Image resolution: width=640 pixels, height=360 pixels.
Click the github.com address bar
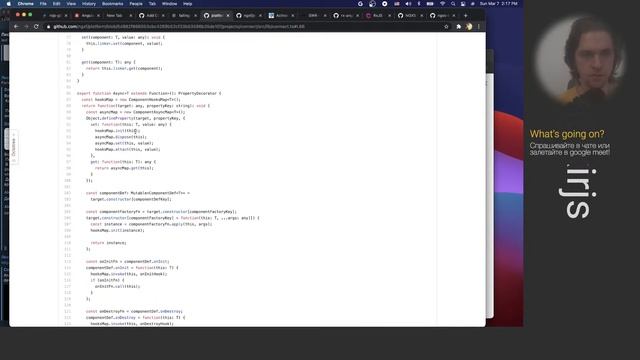tap(245, 27)
